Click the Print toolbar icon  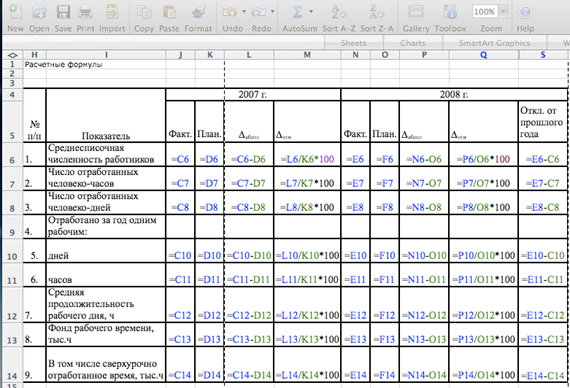pyautogui.click(x=85, y=12)
